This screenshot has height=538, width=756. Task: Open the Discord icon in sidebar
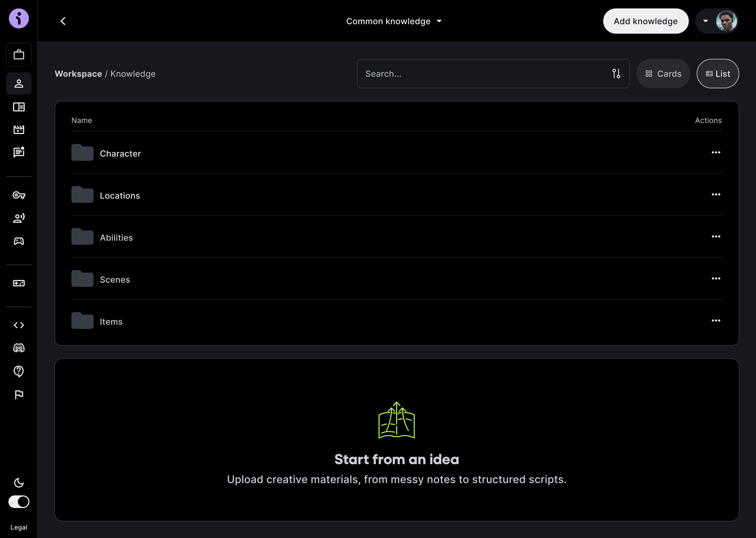click(x=19, y=348)
